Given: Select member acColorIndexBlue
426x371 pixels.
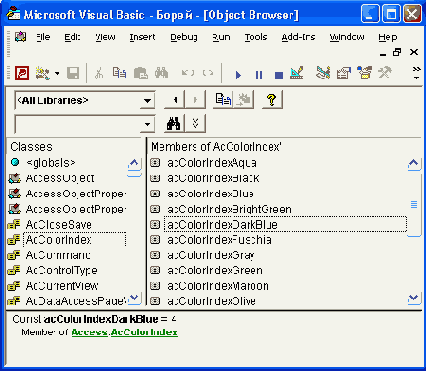Looking at the screenshot, I should pos(210,194).
